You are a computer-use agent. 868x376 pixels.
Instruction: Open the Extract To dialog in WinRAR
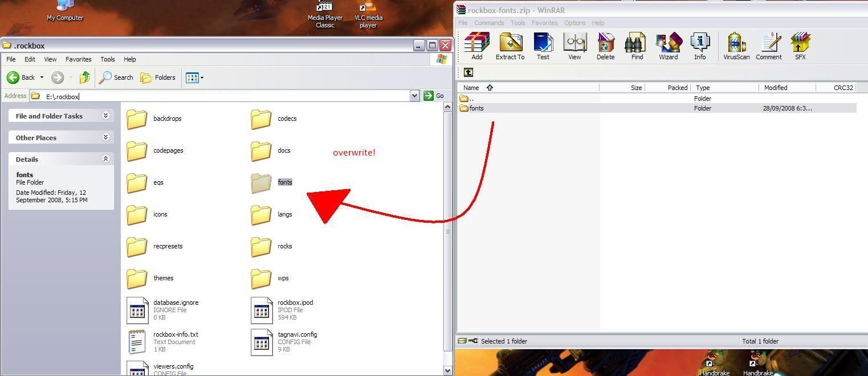510,46
